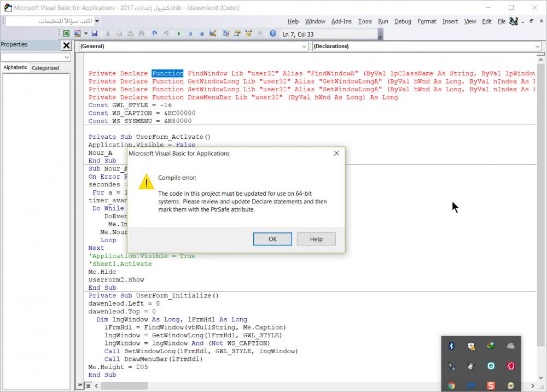The image size is (547, 392).
Task: Click the highlighted word Function in code
Action: click(x=167, y=73)
